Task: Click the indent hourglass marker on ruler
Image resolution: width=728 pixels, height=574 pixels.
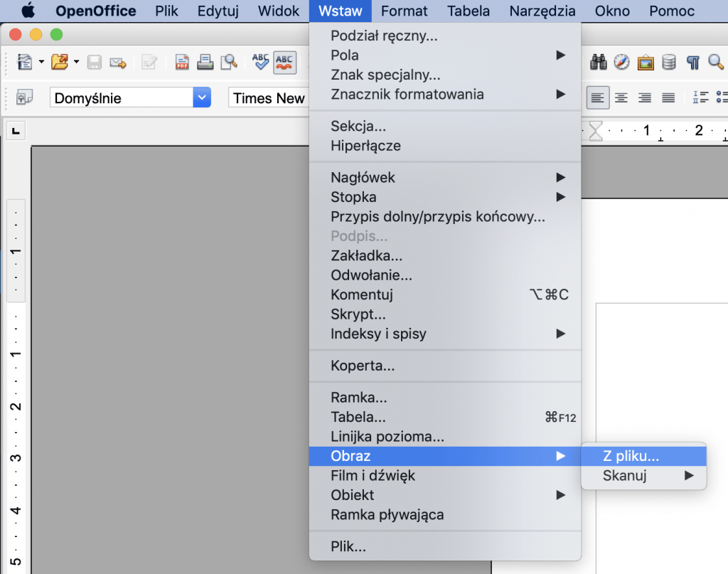Action: (596, 130)
